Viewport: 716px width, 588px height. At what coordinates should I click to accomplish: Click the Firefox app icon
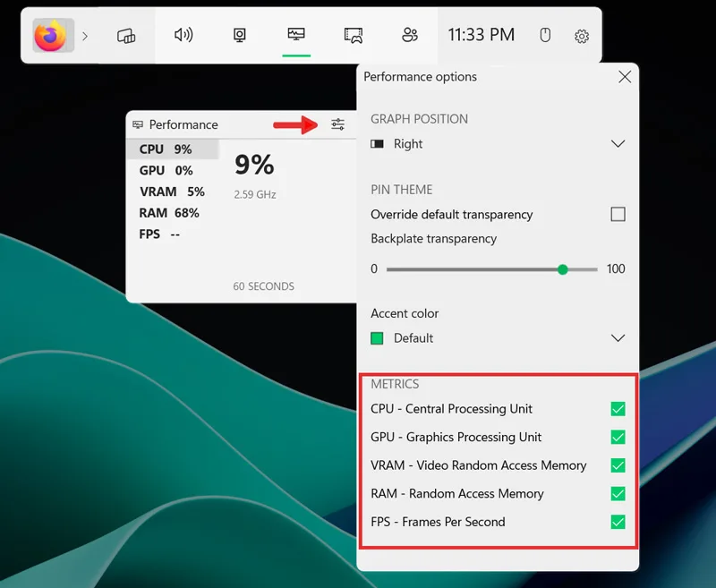(x=51, y=36)
